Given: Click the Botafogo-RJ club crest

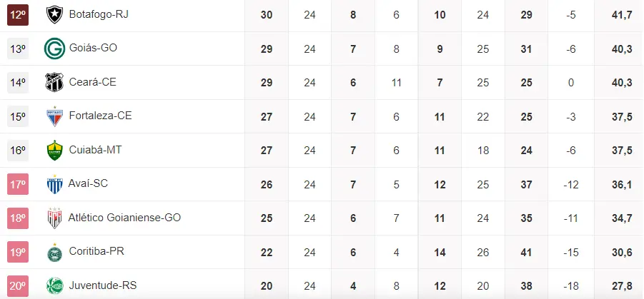Looking at the screenshot, I should point(54,14).
